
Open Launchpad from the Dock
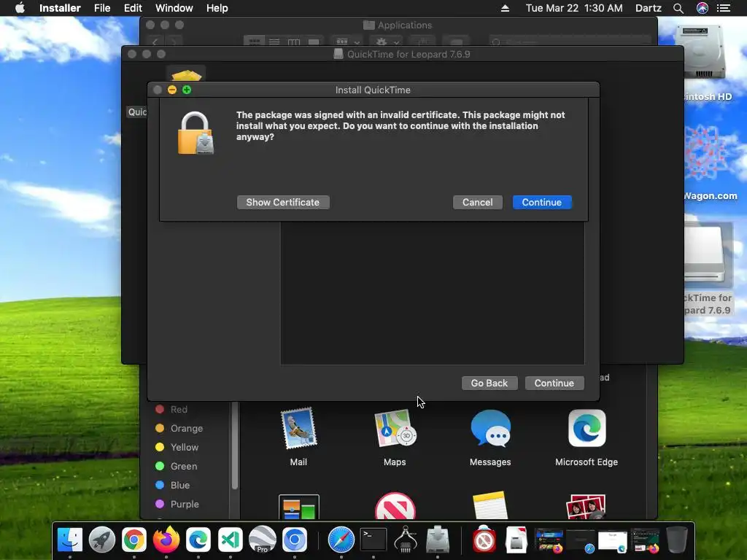tap(102, 540)
